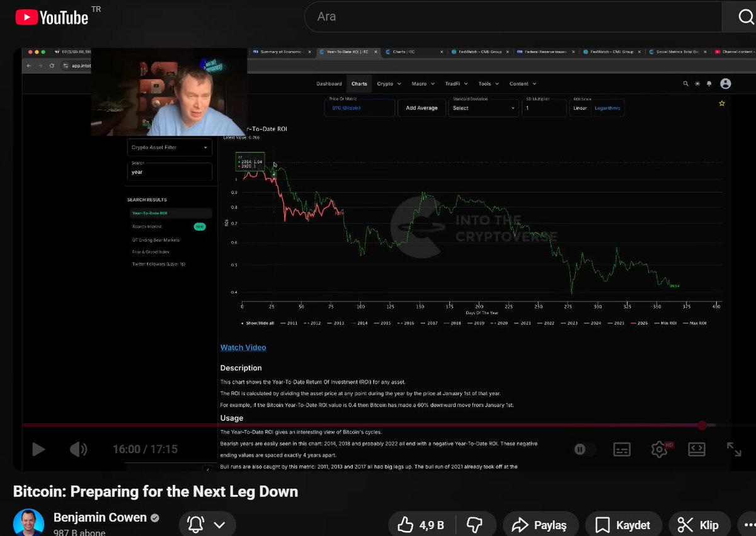Click the Add Average button
This screenshot has height=536, width=756.
421,108
